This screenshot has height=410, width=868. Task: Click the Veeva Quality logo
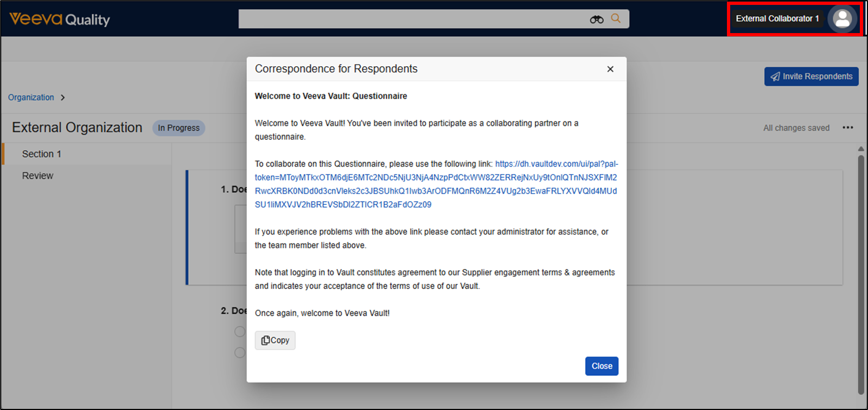tap(60, 20)
